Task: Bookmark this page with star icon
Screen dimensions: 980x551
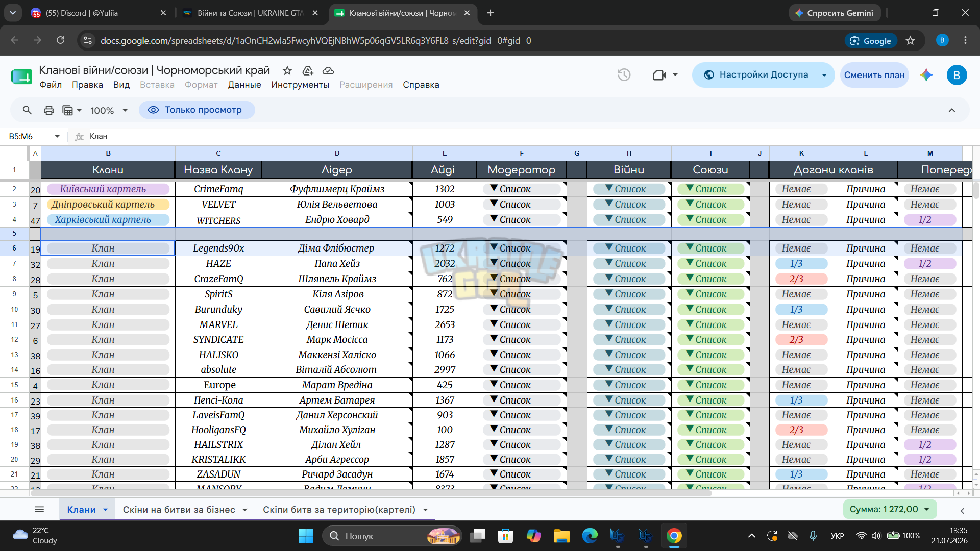Action: point(910,40)
